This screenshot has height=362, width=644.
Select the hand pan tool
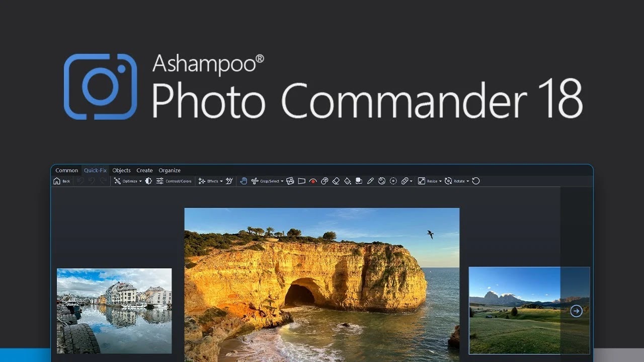pyautogui.click(x=244, y=181)
